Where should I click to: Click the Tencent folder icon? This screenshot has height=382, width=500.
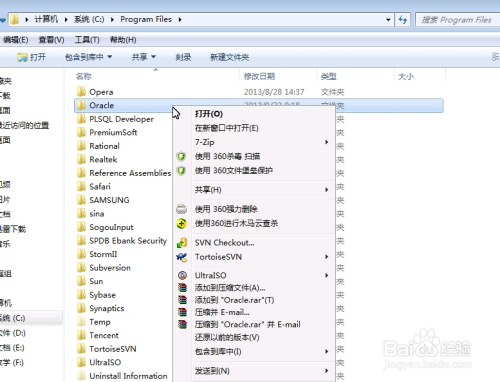(81, 335)
